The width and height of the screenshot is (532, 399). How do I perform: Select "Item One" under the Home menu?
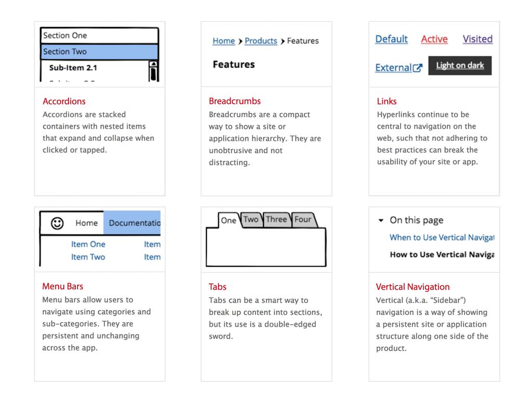coord(89,244)
